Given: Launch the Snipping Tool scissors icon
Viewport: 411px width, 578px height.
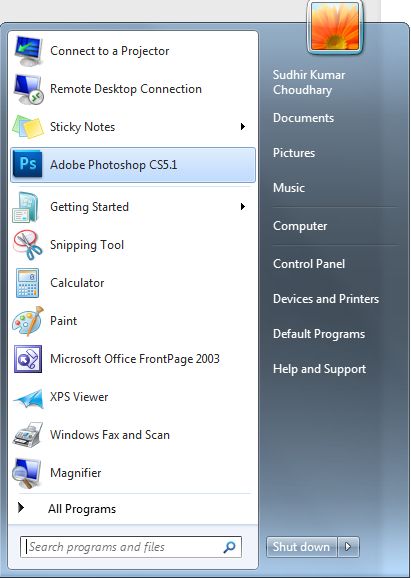Looking at the screenshot, I should click(28, 245).
